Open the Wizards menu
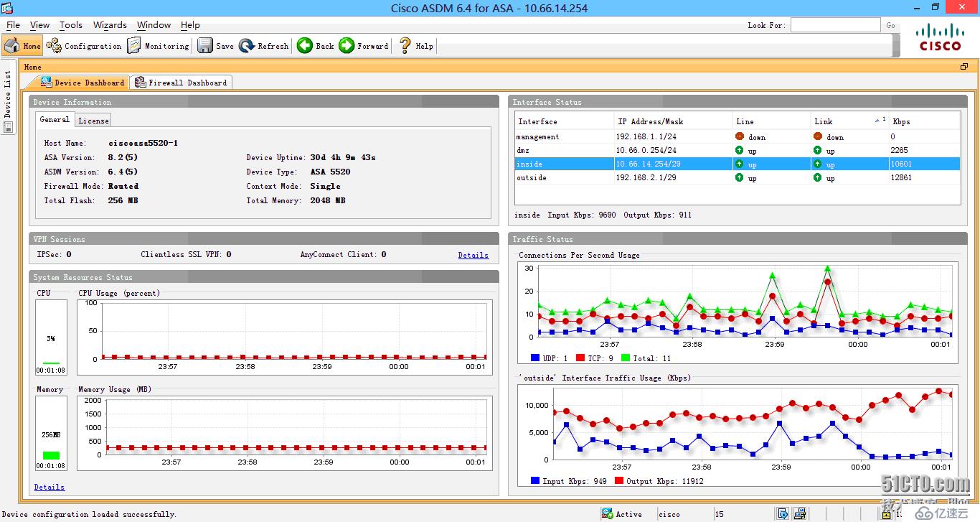Viewport: 980px width, 522px height. pos(110,25)
